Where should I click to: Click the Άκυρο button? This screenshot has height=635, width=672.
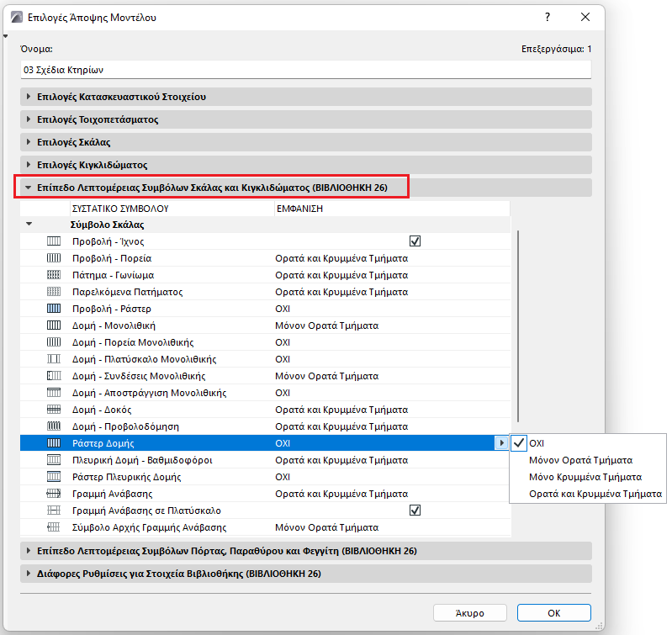469,613
